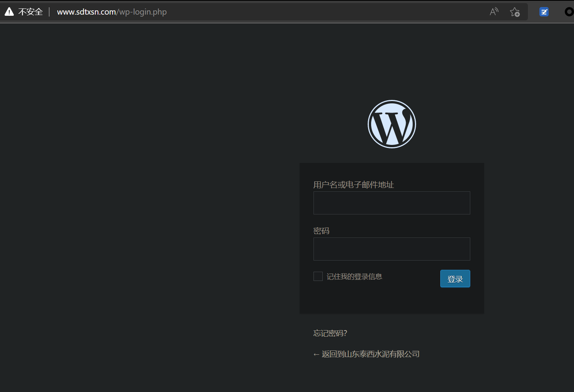Click the circular icon at the toolbar's right edge
The width and height of the screenshot is (574, 392).
point(569,12)
